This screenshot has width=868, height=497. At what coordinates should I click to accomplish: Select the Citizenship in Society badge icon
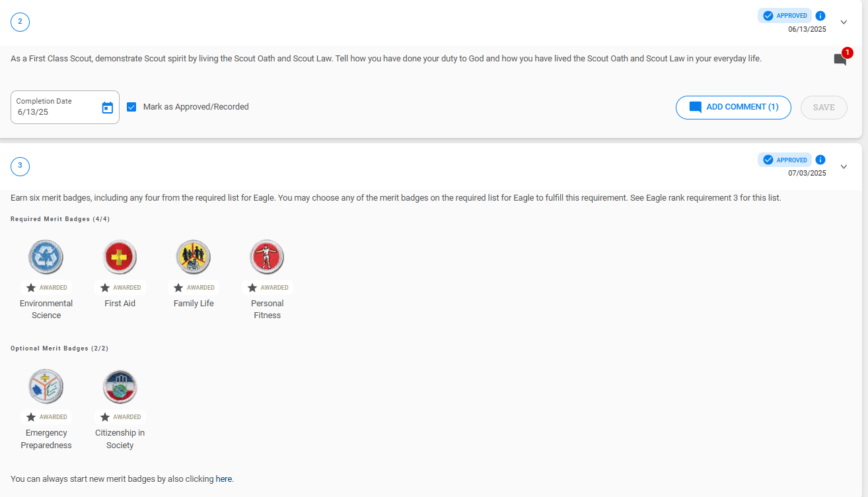[120, 386]
